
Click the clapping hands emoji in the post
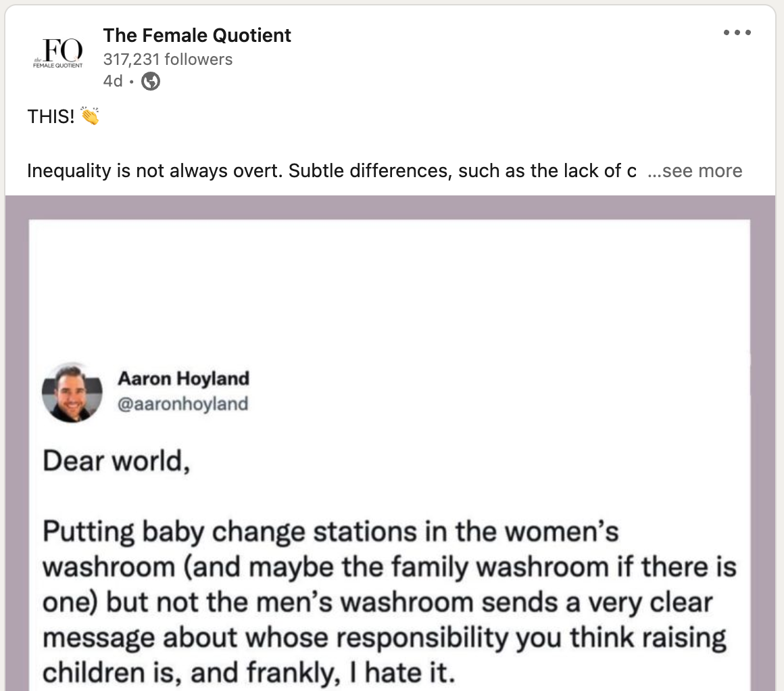89,115
